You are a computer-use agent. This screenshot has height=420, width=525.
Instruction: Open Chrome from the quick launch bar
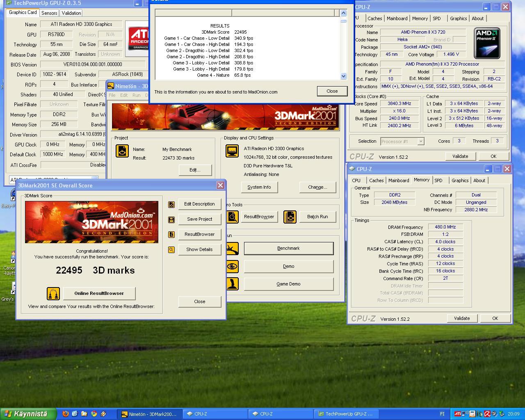click(x=94, y=414)
